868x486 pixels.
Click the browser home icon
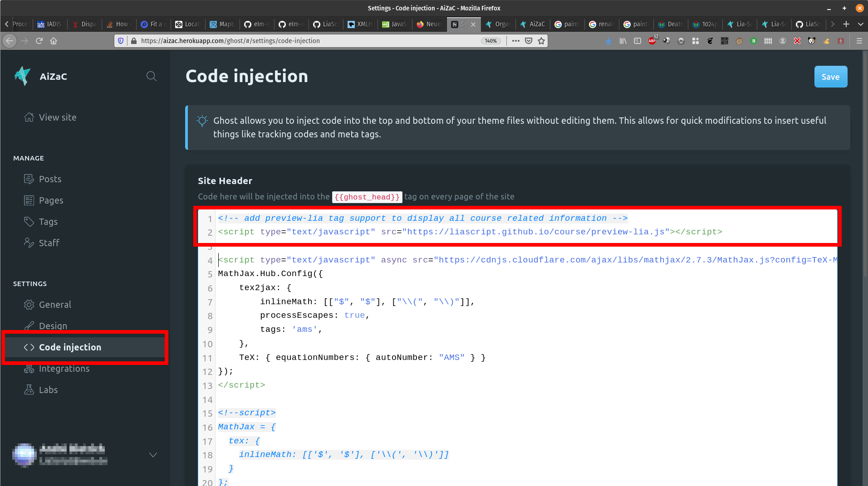pos(54,41)
